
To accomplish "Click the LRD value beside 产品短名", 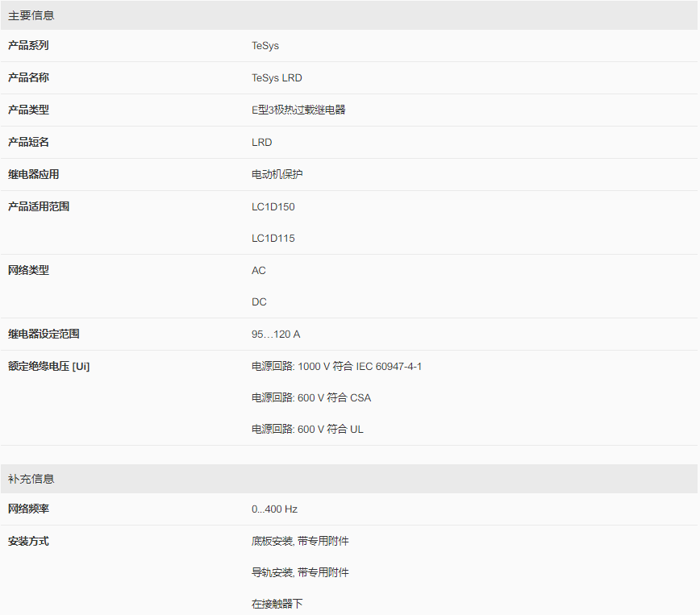I will pyautogui.click(x=261, y=143).
